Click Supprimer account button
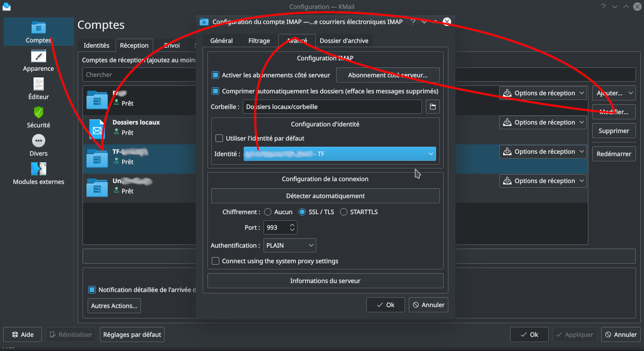This screenshot has height=351, width=644. pos(614,131)
